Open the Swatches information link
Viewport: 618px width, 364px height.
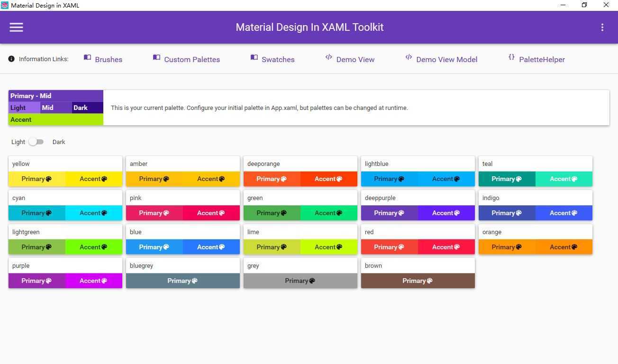pos(278,59)
